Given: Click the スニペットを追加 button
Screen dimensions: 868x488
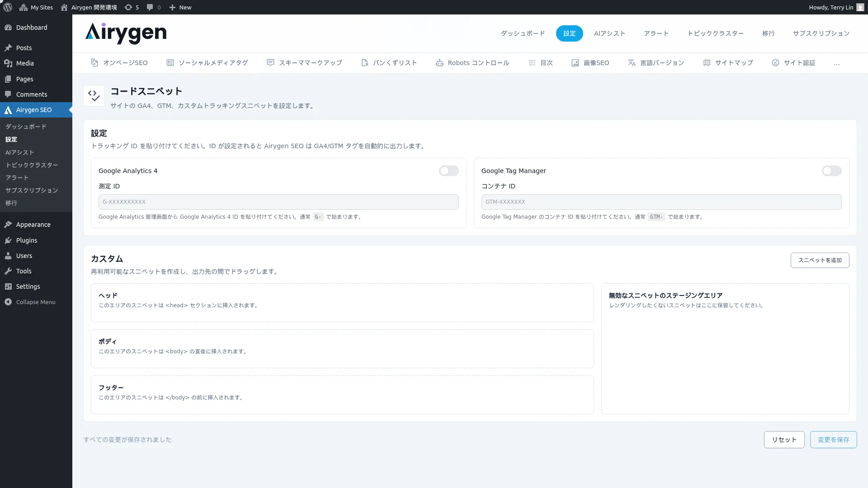Looking at the screenshot, I should point(820,260).
